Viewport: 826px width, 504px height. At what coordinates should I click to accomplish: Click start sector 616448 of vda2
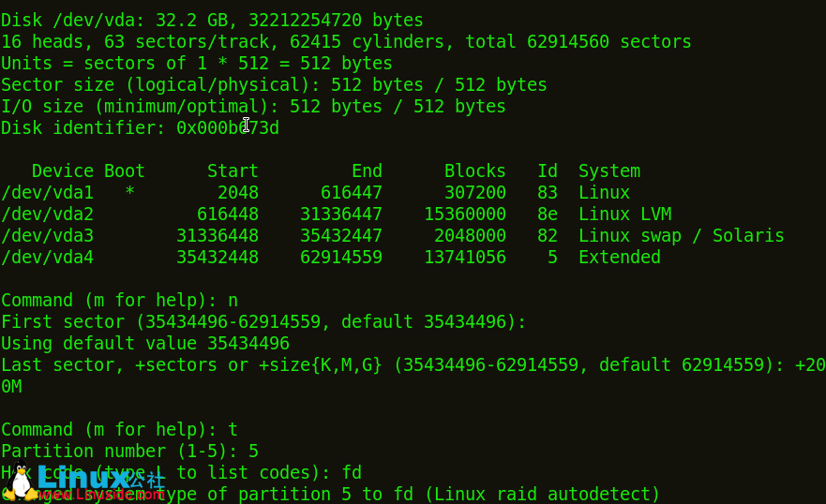coord(228,215)
